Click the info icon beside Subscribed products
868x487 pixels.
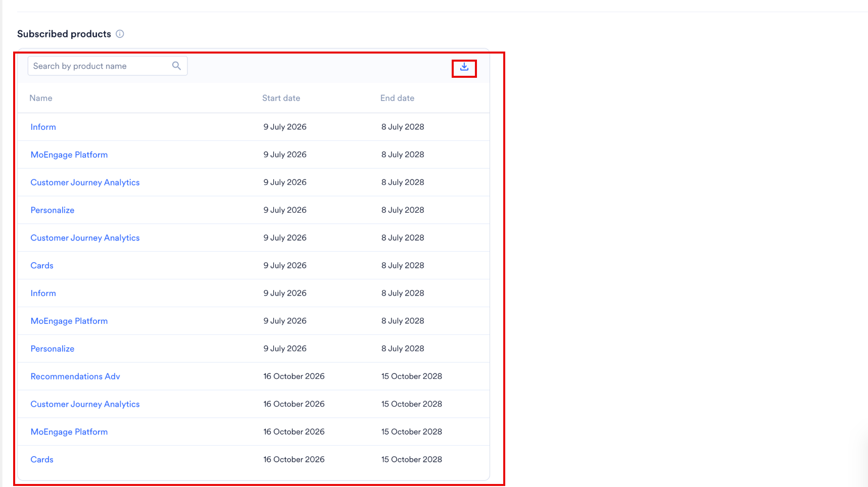tap(120, 34)
